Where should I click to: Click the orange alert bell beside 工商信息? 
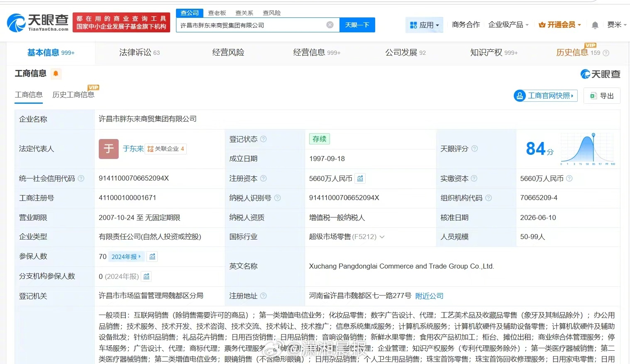(56, 74)
